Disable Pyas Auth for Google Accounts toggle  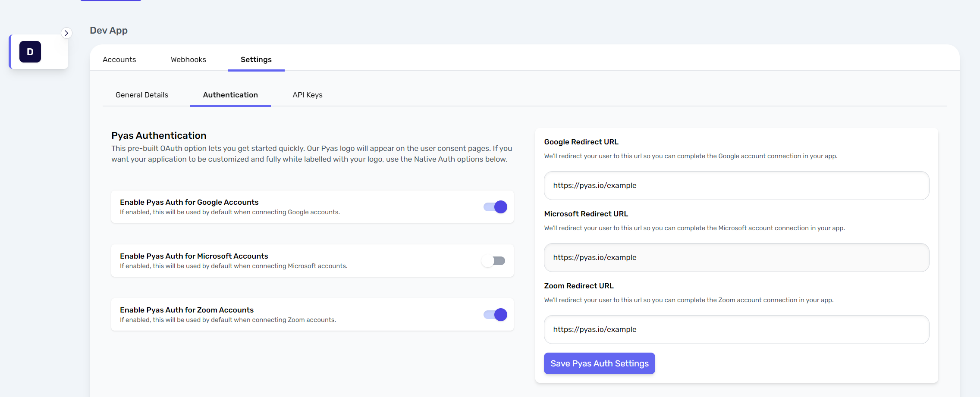(495, 207)
